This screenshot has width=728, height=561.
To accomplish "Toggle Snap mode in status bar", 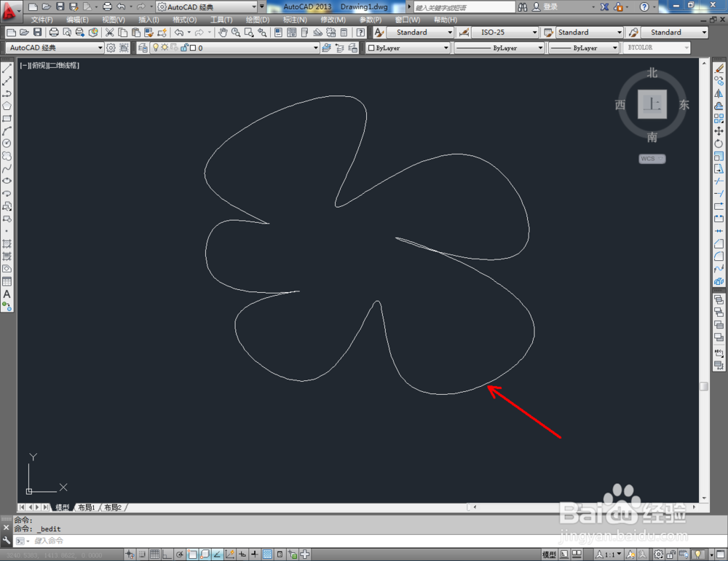I will click(142, 554).
